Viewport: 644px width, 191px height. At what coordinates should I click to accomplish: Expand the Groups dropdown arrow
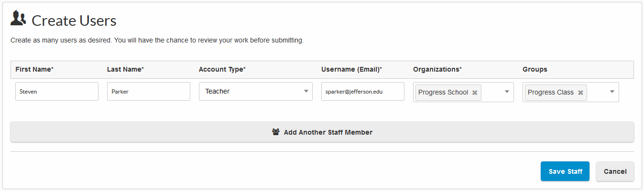tap(612, 92)
